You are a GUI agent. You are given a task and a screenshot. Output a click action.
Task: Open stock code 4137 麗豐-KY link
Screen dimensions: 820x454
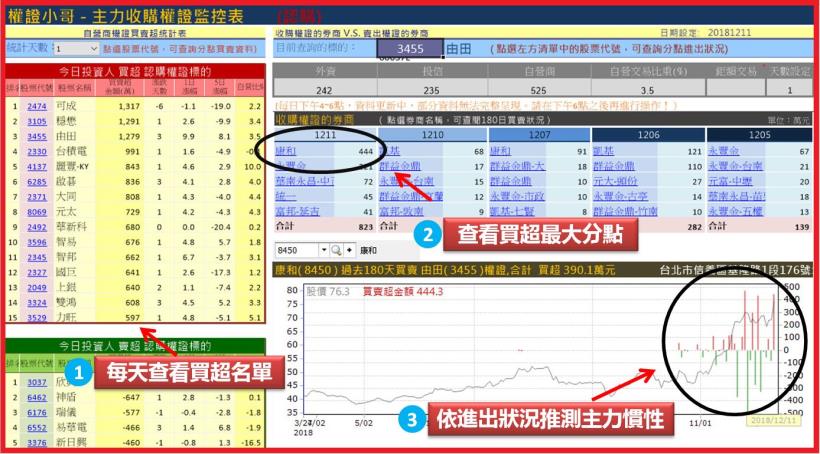(37, 167)
